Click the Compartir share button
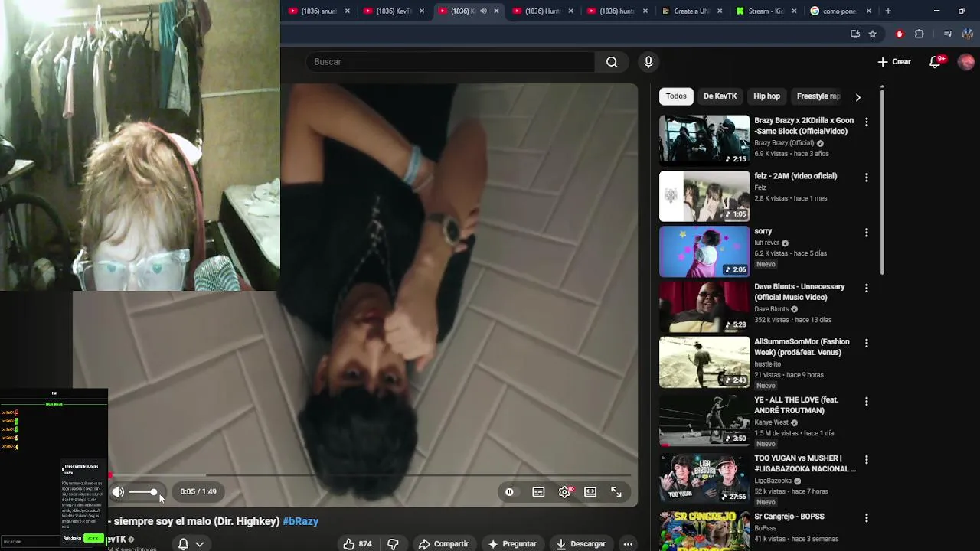The width and height of the screenshot is (980, 551). pos(443,544)
